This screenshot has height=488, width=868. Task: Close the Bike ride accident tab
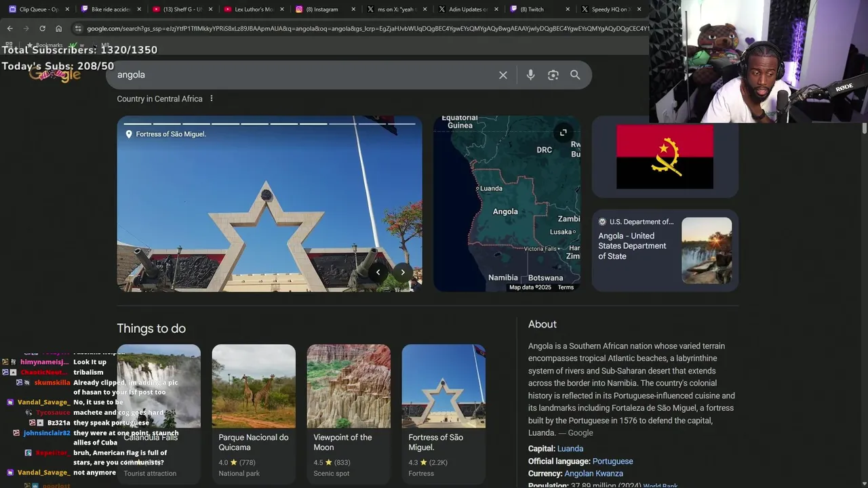139,9
